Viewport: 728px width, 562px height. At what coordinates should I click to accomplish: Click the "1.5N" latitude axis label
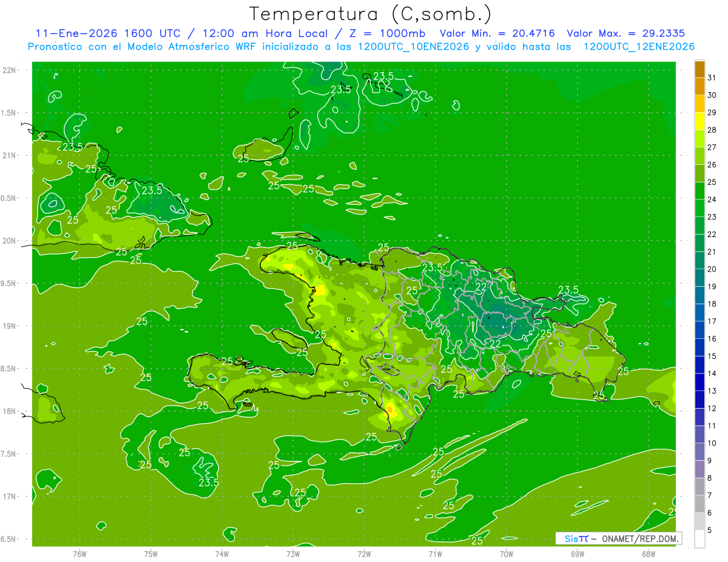9,113
